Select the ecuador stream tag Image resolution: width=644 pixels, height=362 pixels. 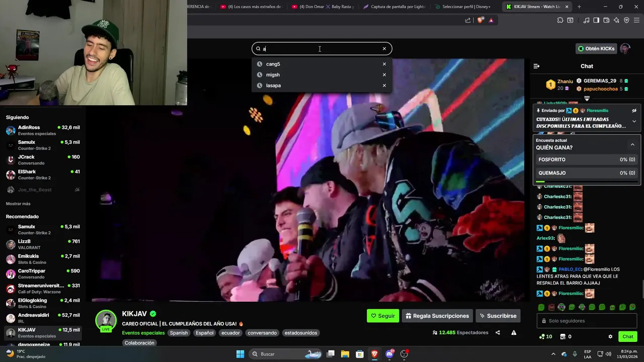231,333
